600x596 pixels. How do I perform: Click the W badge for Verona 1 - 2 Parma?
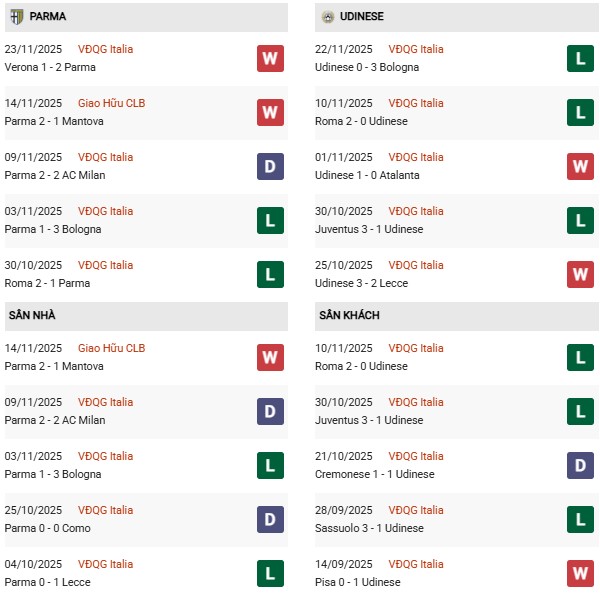(270, 58)
